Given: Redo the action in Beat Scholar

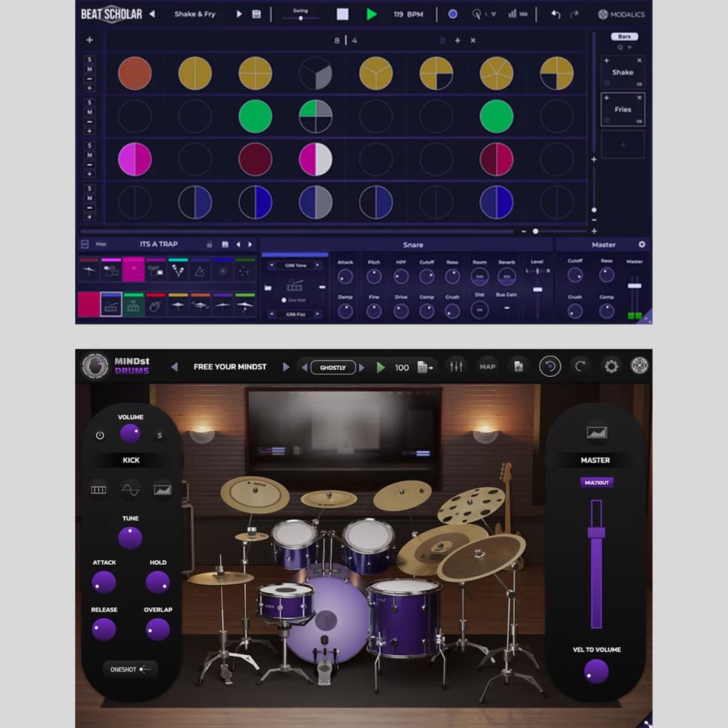Looking at the screenshot, I should [574, 14].
